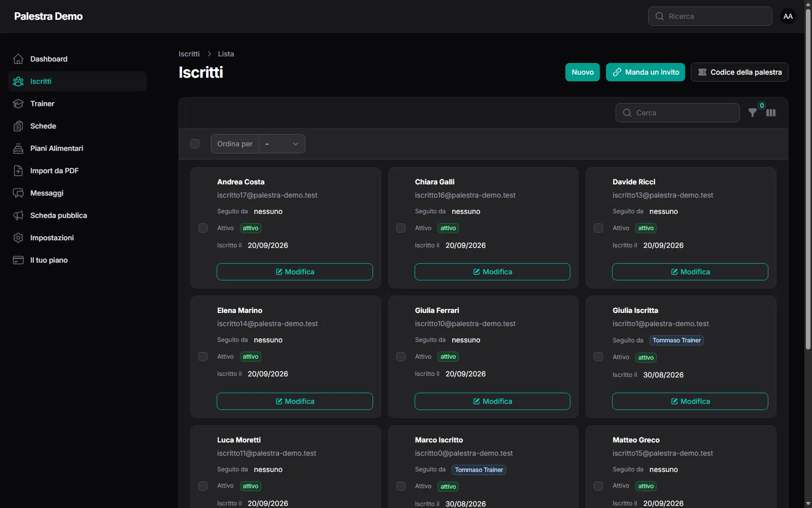
Task: Click the Iscritti people icon in sidebar
Action: [x=18, y=81]
